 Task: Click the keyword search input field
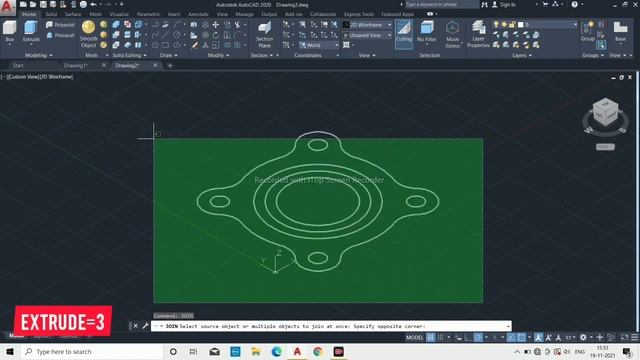coord(442,4)
